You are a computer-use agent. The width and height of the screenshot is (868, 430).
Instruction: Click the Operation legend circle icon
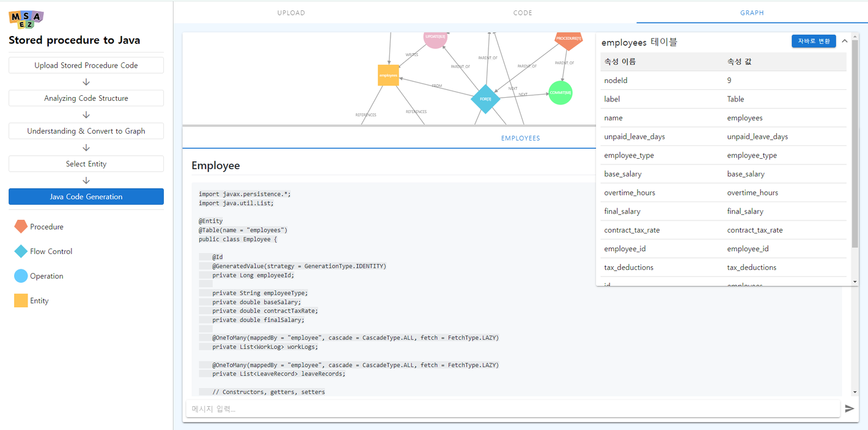21,276
